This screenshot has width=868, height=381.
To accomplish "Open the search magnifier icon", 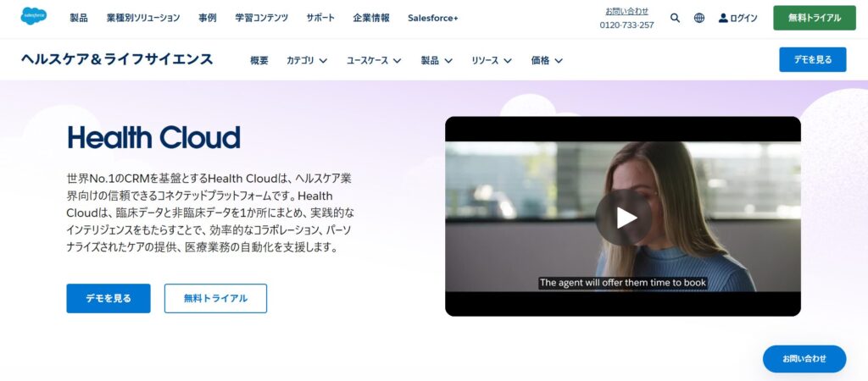I will 675,18.
